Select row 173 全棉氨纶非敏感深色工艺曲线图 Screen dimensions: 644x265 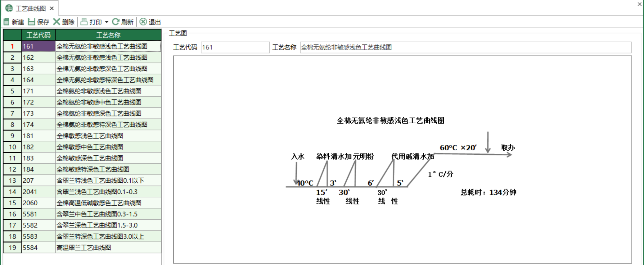click(x=82, y=113)
